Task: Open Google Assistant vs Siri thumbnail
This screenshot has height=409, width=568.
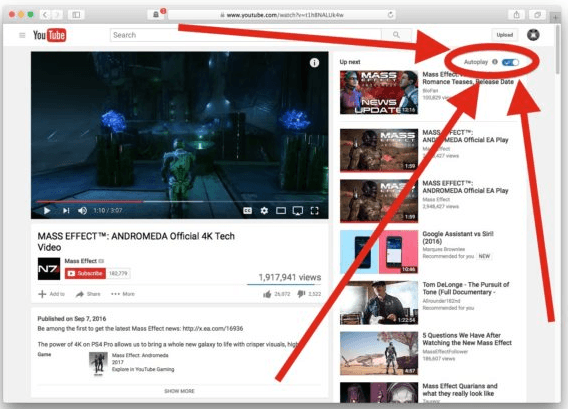Action: [x=379, y=252]
